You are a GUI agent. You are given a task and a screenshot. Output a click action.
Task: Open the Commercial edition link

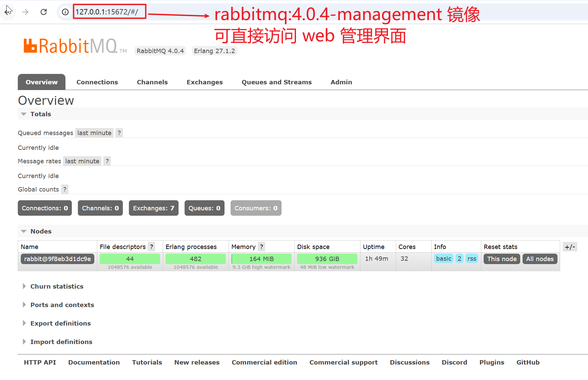(x=264, y=362)
